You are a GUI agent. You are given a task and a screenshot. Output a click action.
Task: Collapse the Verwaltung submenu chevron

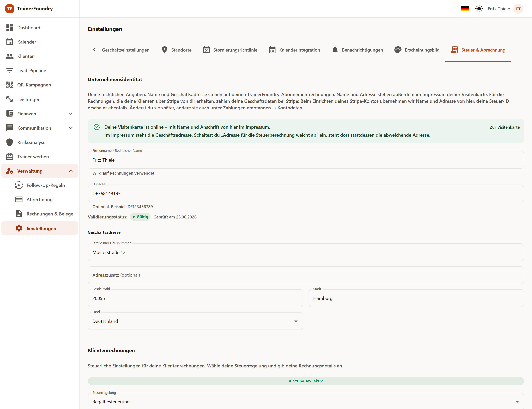click(71, 171)
